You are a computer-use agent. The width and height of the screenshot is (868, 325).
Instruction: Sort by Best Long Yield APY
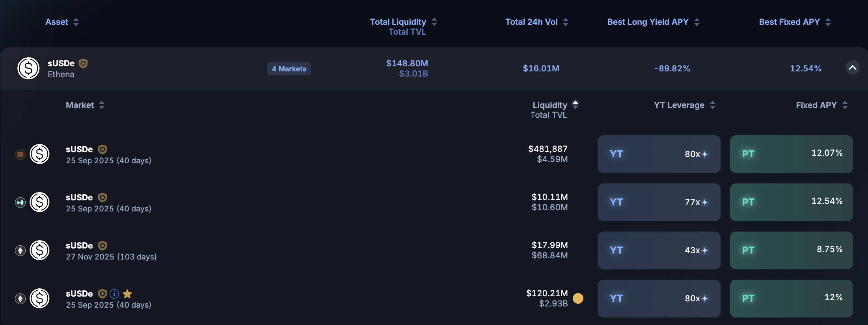coord(697,22)
